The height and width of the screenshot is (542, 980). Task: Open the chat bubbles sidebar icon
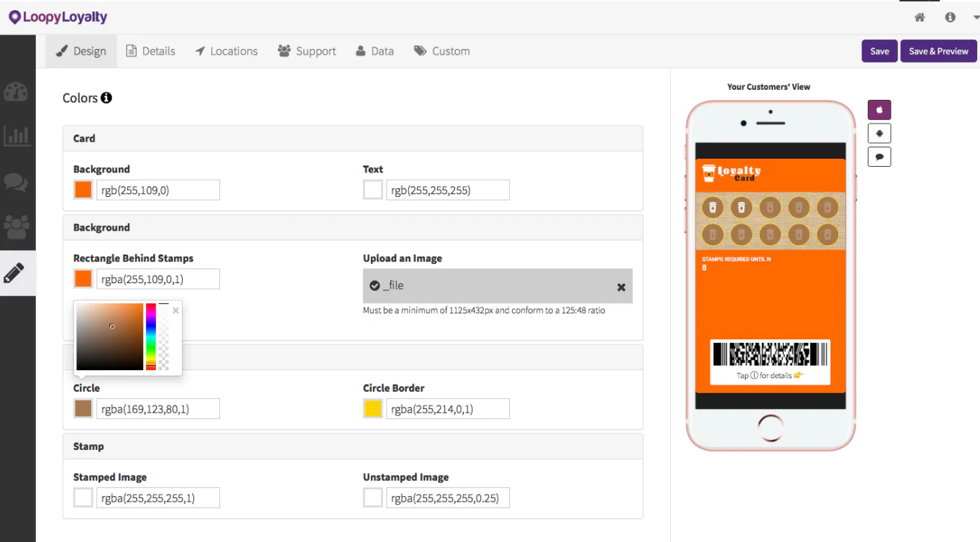coord(16,182)
